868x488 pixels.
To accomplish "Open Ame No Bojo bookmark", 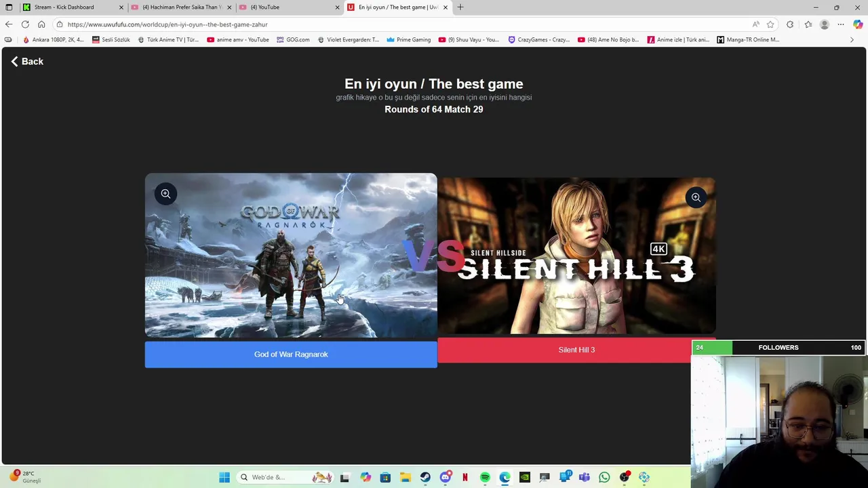I will pos(608,40).
